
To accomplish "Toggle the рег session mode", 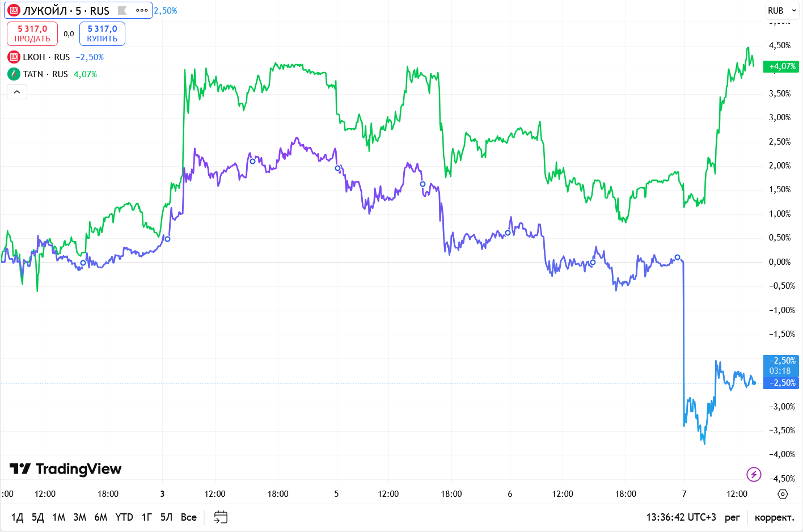I will (x=732, y=517).
